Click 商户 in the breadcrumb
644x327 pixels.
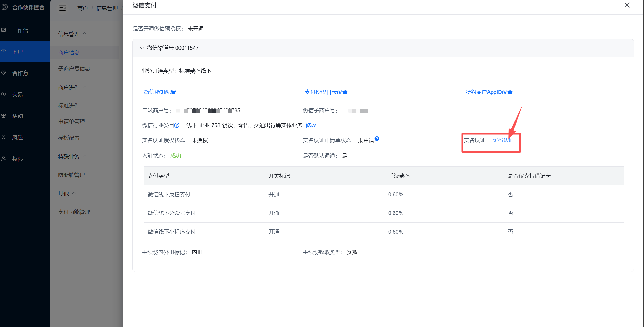coord(82,8)
